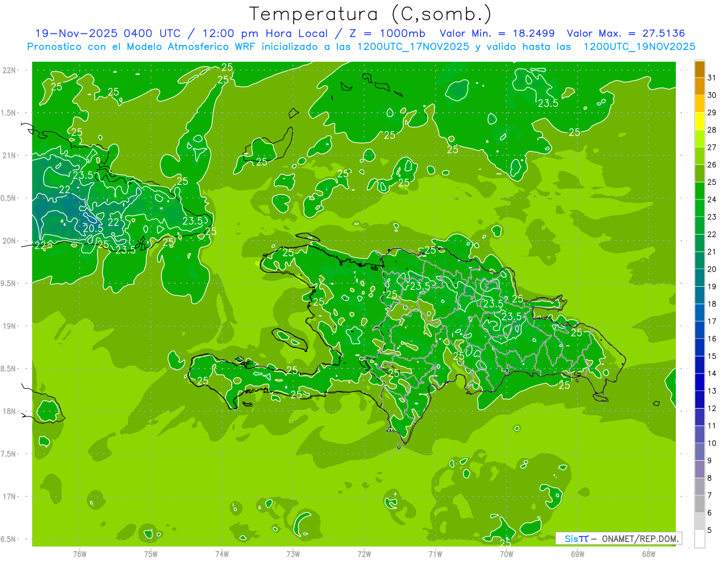This screenshot has height=562, width=728.
Task: Click the "21N" latitude label
Action: pyautogui.click(x=9, y=156)
